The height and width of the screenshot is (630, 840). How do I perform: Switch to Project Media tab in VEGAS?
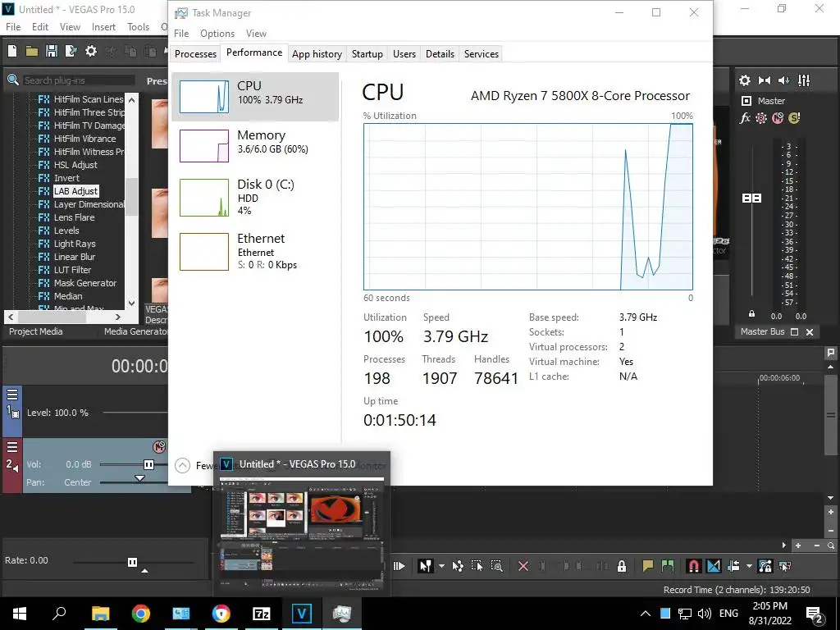coord(36,331)
